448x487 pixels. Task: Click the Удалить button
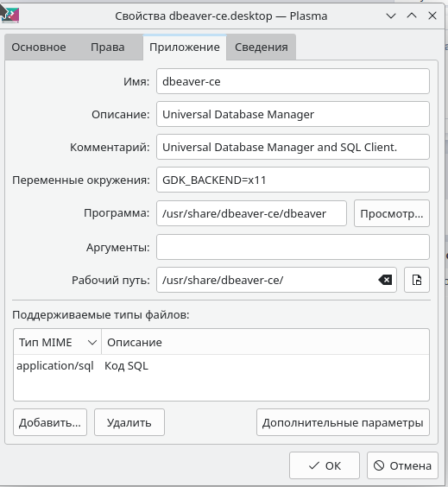(x=129, y=422)
